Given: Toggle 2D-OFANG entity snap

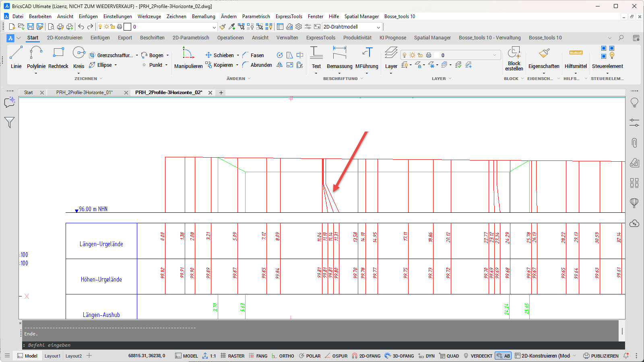Looking at the screenshot, I should (x=366, y=356).
